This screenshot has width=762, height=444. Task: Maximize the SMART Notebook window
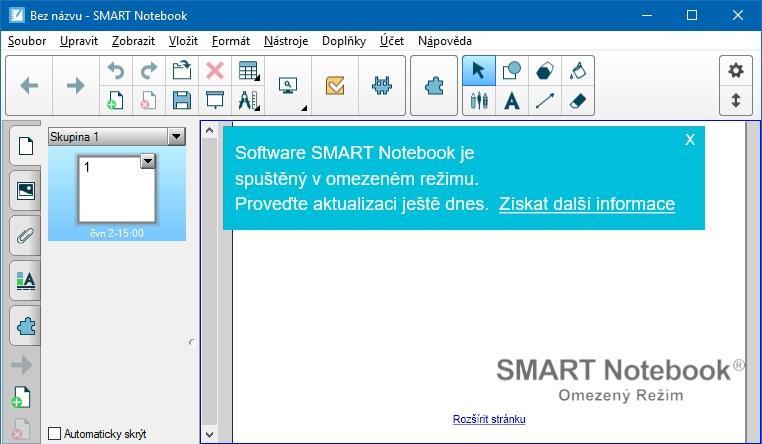click(x=692, y=15)
